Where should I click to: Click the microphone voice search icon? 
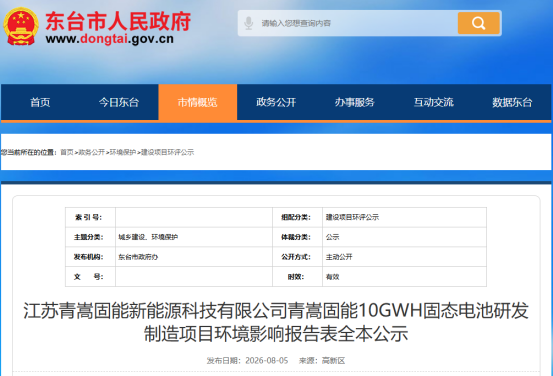pyautogui.click(x=249, y=23)
